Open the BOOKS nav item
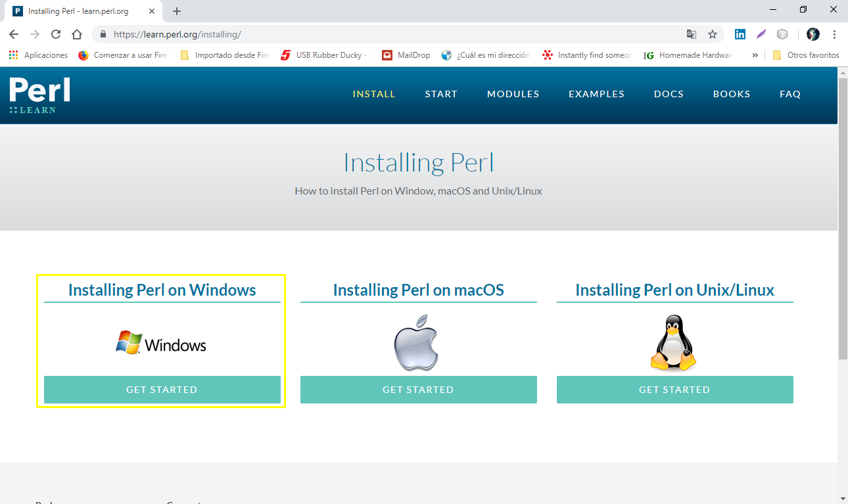Viewport: 848px width, 504px height. click(732, 94)
